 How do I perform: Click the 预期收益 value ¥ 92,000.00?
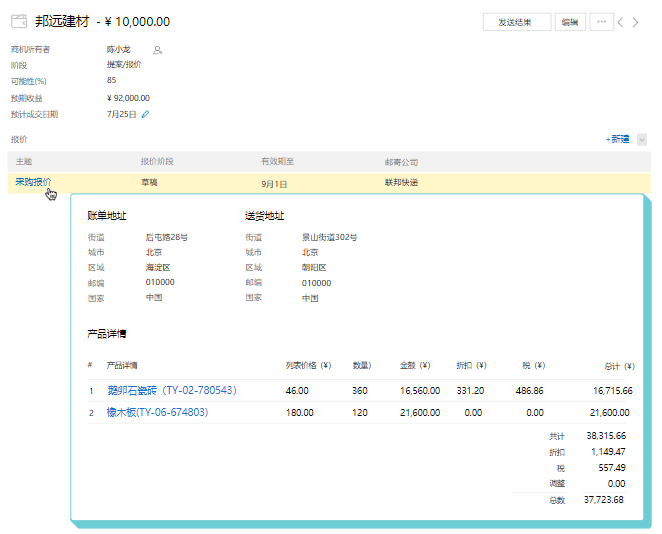(x=128, y=98)
